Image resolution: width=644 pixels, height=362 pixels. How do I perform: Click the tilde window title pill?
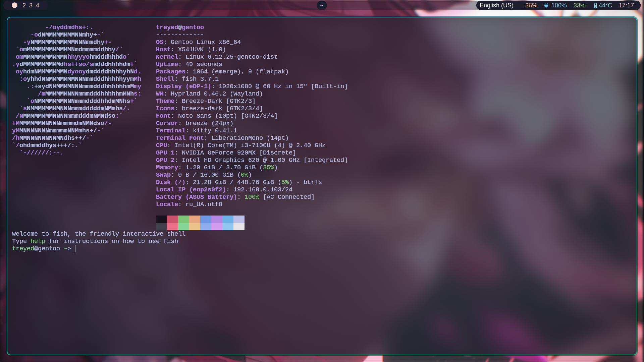tap(321, 5)
